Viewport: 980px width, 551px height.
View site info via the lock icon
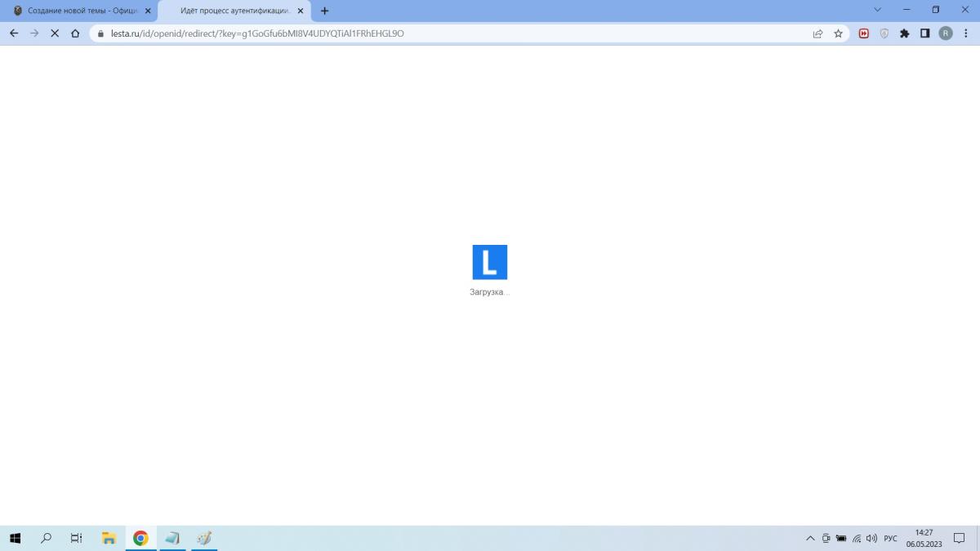pyautogui.click(x=102, y=33)
